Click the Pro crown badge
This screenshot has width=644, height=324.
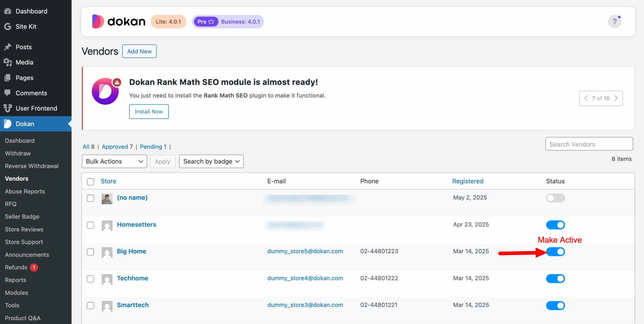coord(206,22)
